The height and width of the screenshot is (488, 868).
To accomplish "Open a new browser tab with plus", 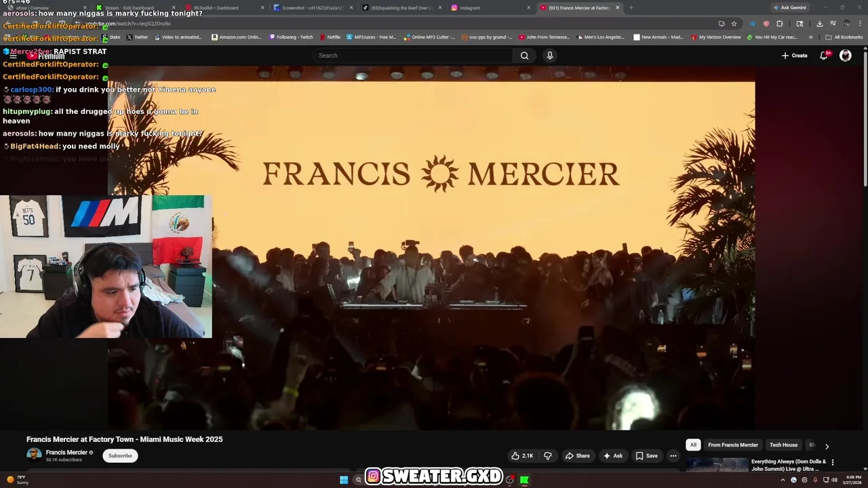I will tap(631, 7).
